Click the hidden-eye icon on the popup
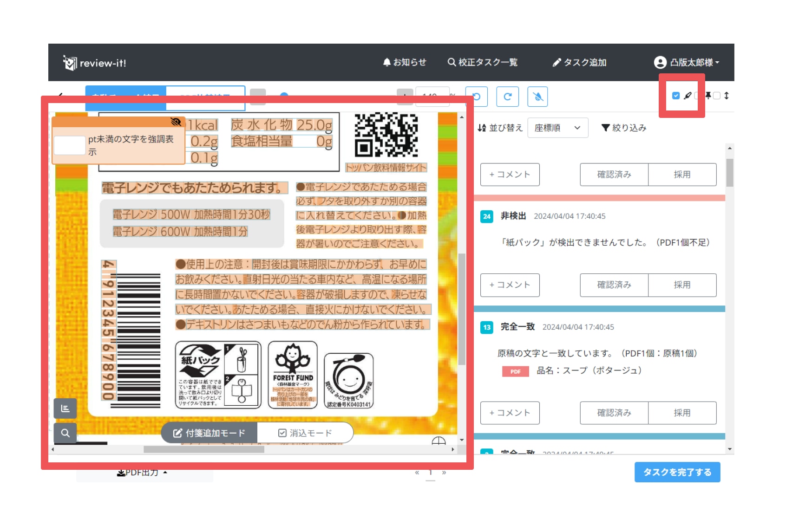Screen dimensions: 799x532 point(176,122)
